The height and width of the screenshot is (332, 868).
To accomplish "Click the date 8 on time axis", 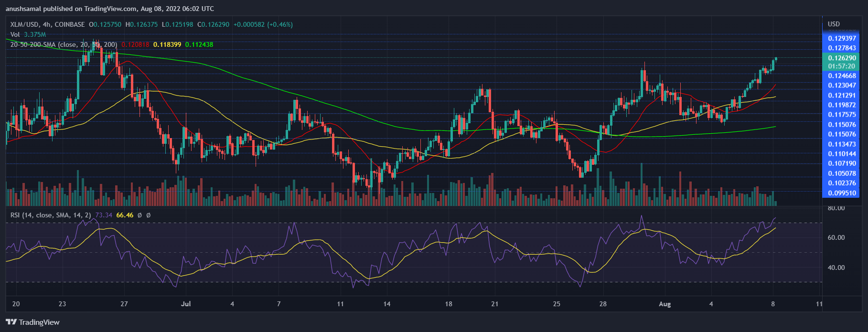I will 773,304.
